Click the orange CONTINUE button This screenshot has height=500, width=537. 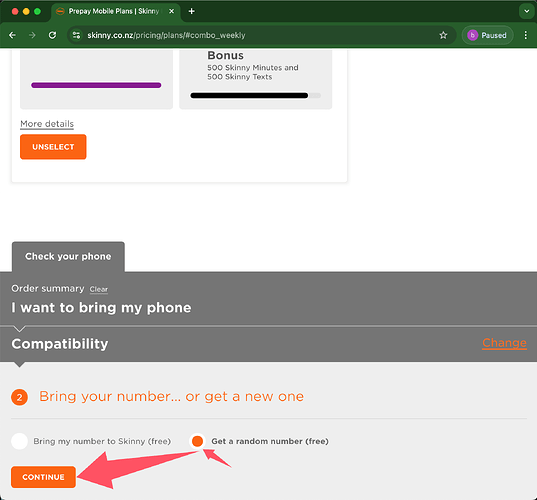pyautogui.click(x=43, y=477)
